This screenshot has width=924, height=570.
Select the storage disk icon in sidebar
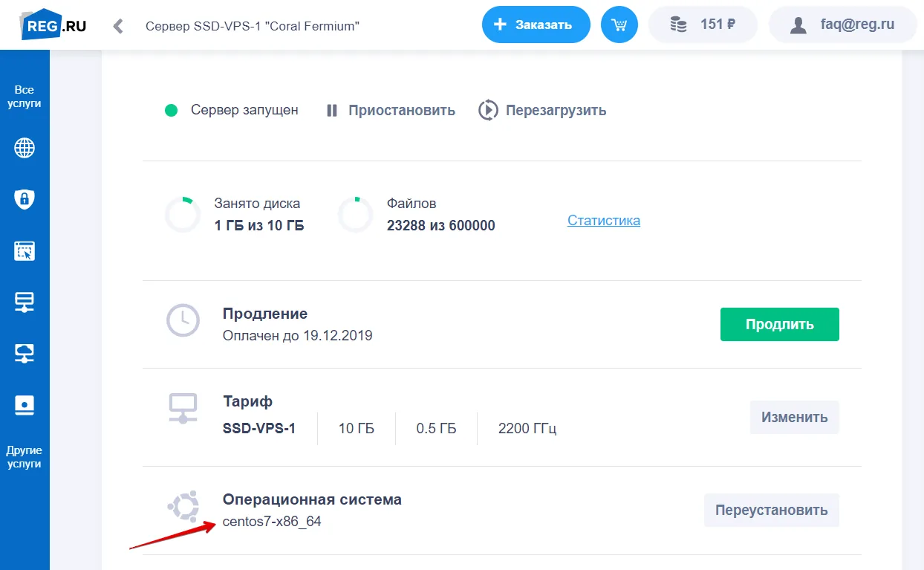pos(25,405)
